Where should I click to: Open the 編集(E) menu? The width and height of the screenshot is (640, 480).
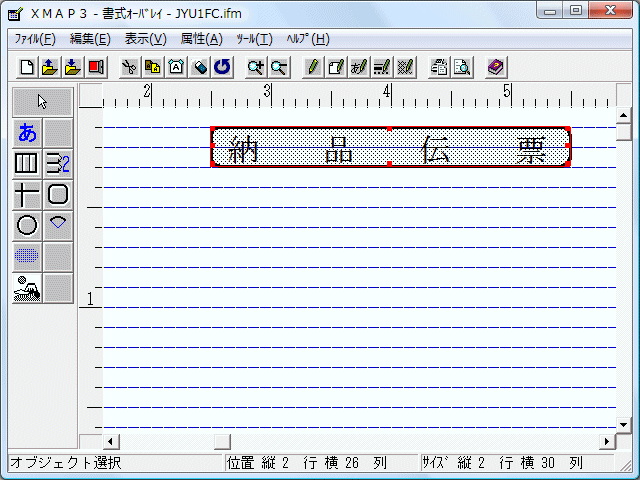click(x=90, y=39)
